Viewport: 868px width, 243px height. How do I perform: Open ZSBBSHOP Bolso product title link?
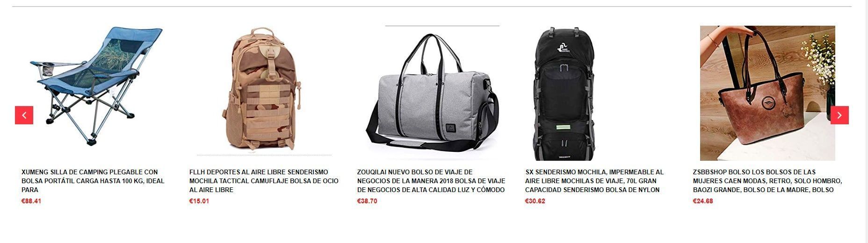click(x=767, y=181)
